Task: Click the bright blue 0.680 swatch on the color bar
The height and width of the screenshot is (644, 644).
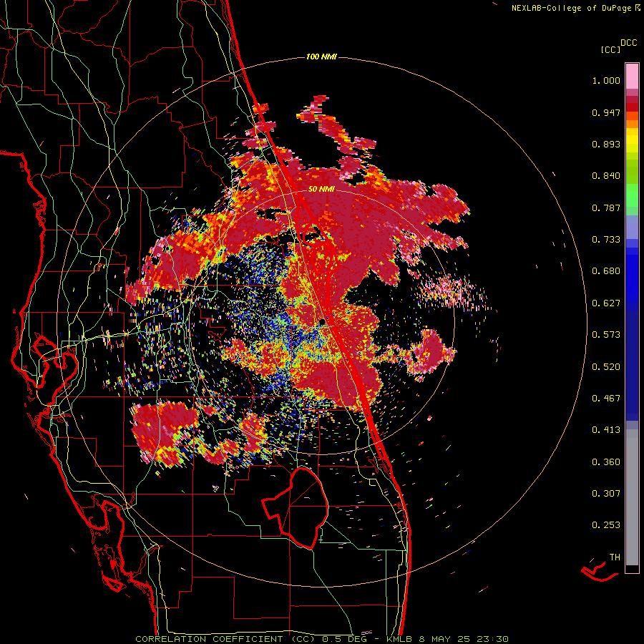Action: (x=632, y=275)
